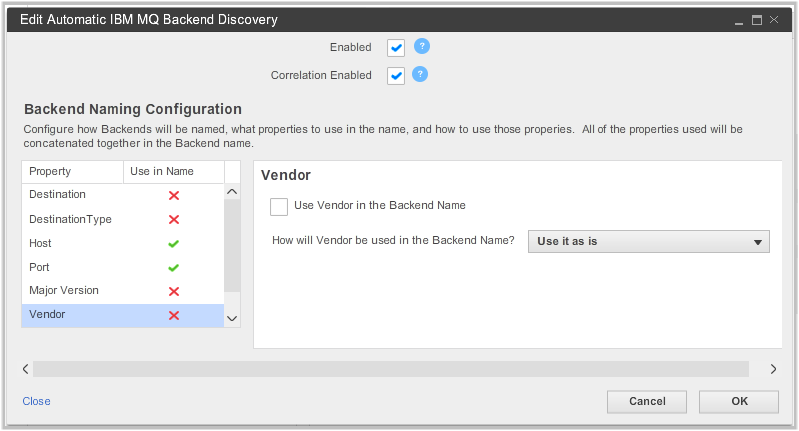Click the property list vertical scrollbar thumb
This screenshot has height=431, width=799.
point(232,246)
